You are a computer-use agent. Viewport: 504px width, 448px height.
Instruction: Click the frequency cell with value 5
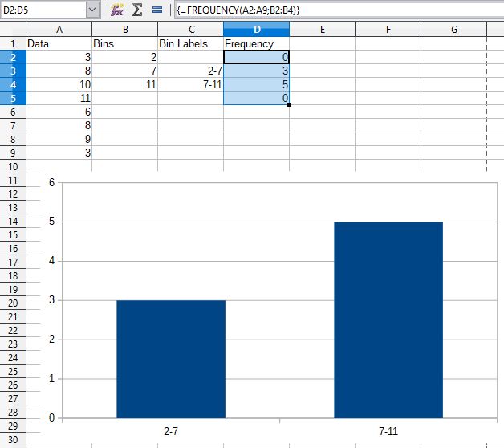[256, 84]
